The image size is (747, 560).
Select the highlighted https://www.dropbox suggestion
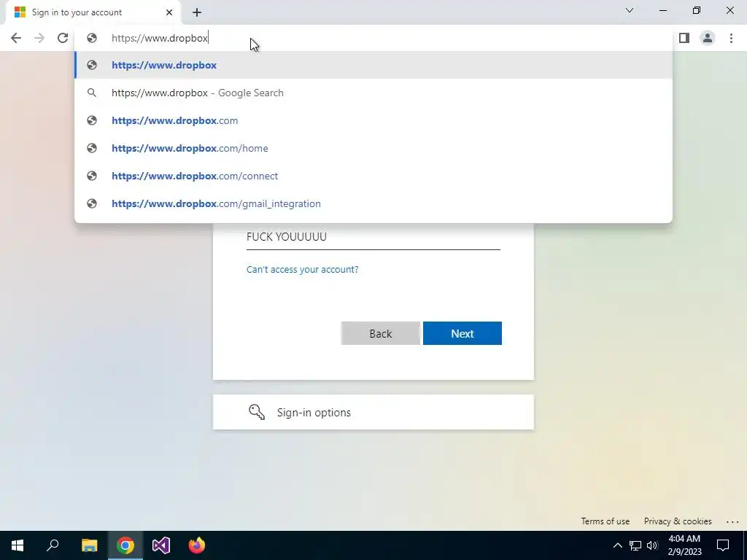(373, 65)
